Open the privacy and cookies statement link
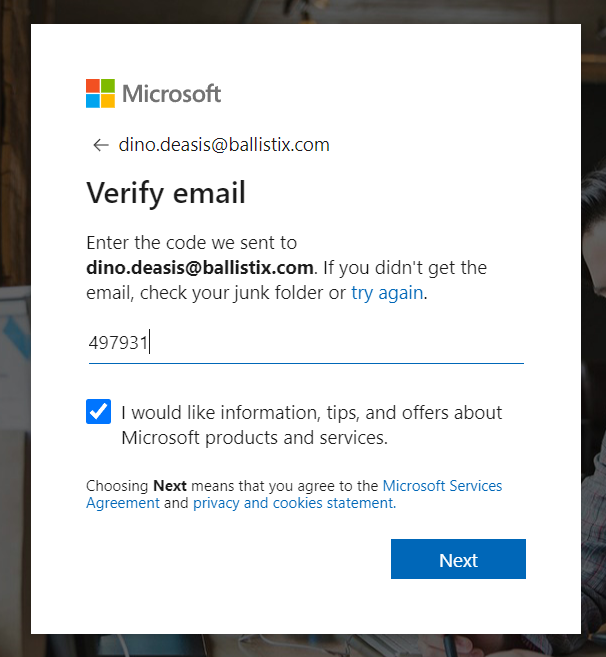606x657 pixels. (294, 503)
